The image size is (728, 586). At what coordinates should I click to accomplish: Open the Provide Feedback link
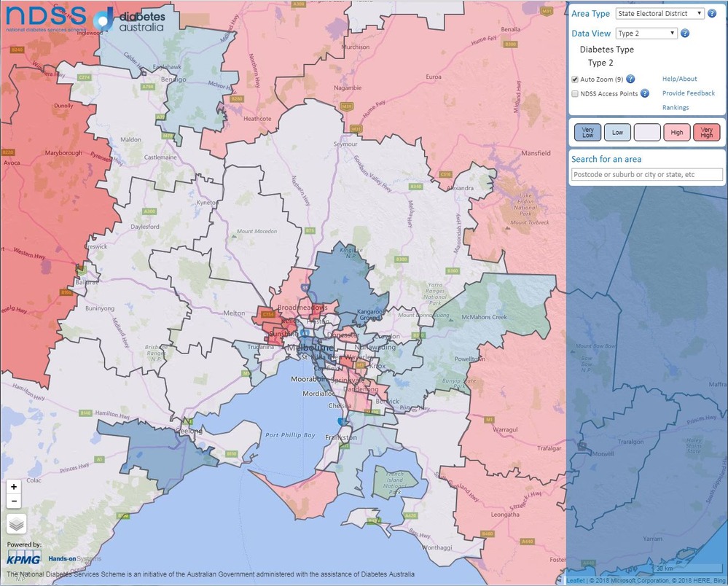(x=688, y=93)
